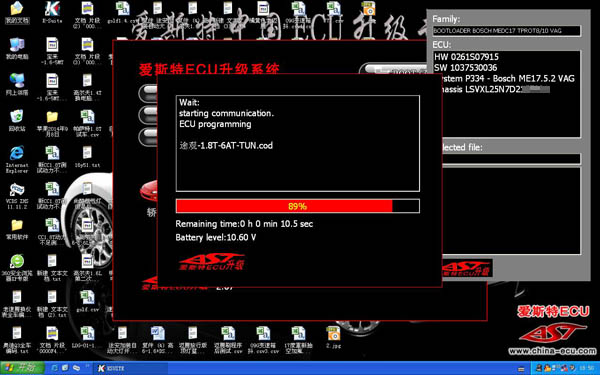Open the 10y51.txt file icon
This screenshot has width=600, height=375.
click(x=87, y=157)
